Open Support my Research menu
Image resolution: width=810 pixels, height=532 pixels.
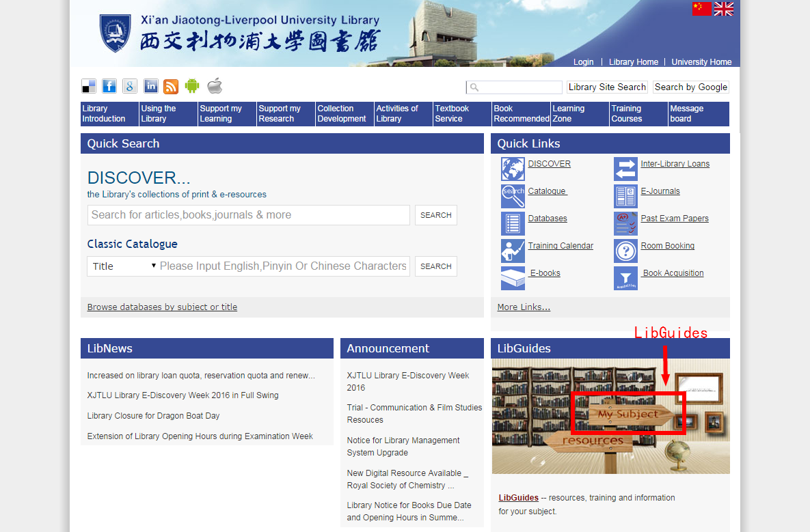(x=286, y=113)
